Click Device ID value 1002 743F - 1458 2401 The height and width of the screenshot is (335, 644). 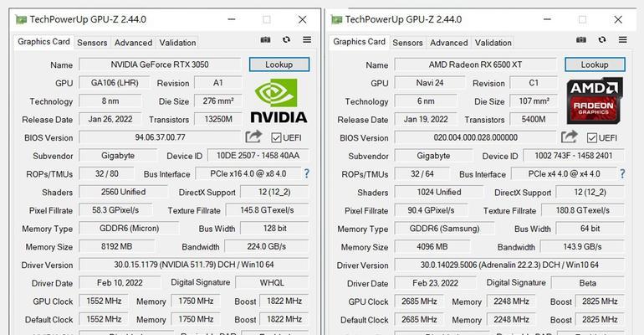(x=574, y=156)
